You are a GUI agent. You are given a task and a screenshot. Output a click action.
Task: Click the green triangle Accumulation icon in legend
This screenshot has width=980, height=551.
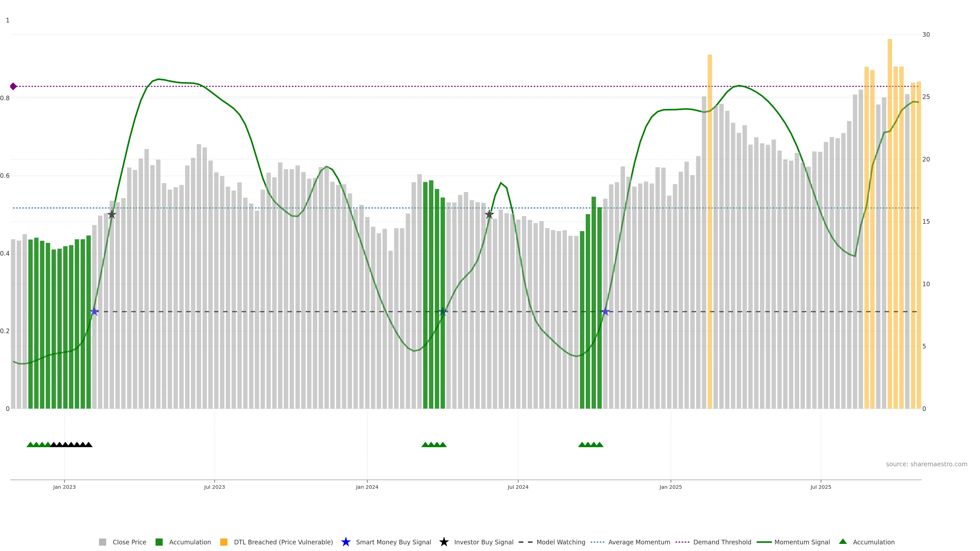point(843,542)
